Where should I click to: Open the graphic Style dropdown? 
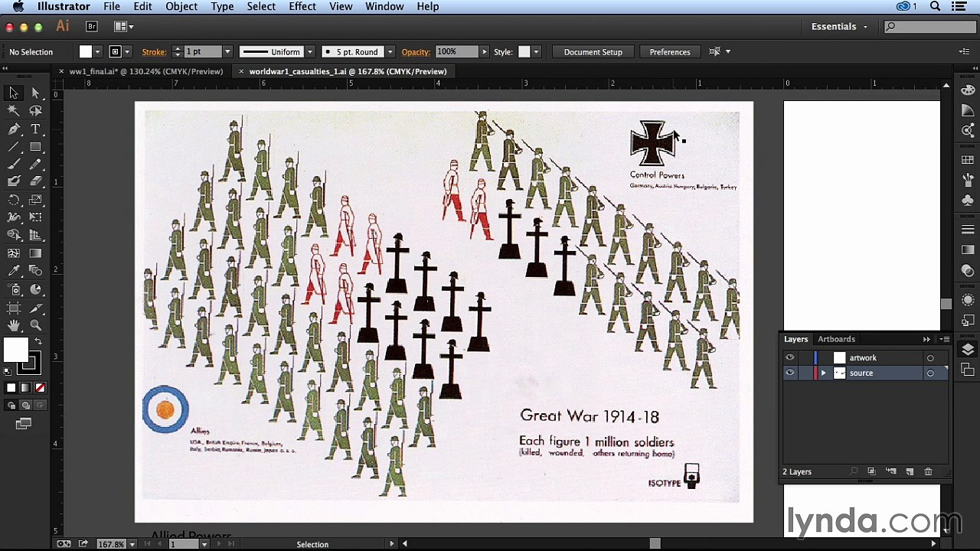pyautogui.click(x=536, y=52)
